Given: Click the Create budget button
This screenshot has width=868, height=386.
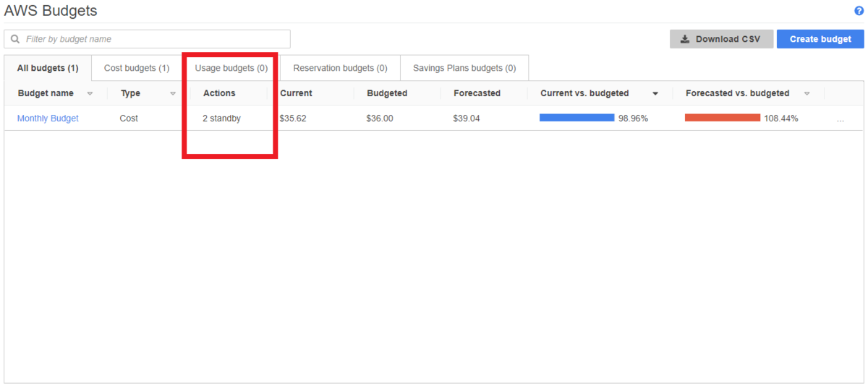Looking at the screenshot, I should click(820, 39).
